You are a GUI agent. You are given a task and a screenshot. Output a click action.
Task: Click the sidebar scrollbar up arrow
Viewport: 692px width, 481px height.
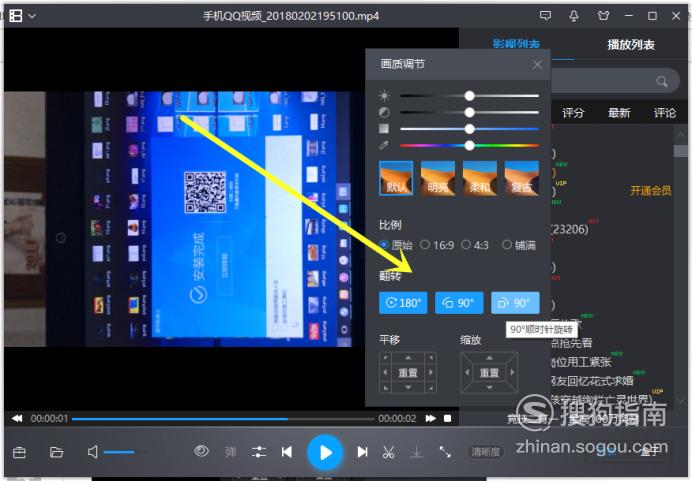681,135
